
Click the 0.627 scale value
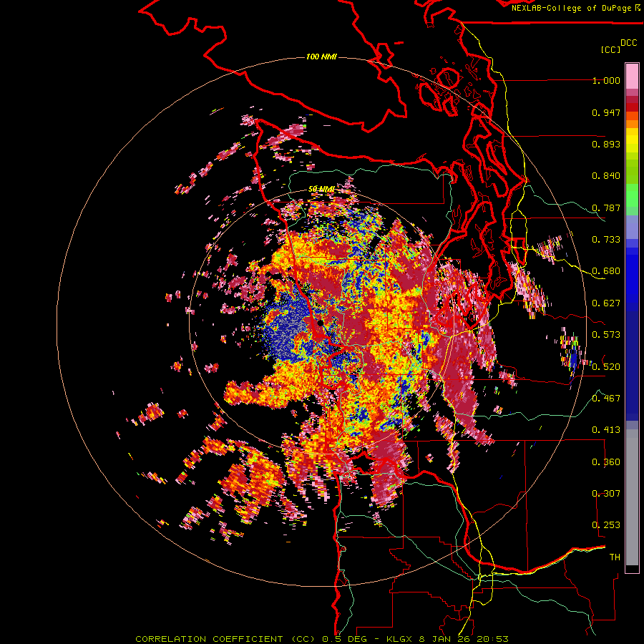pos(606,303)
